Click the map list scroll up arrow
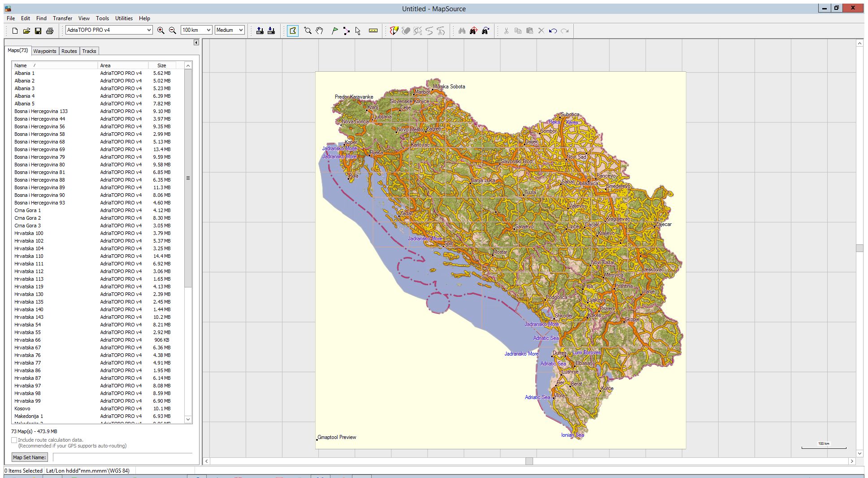The width and height of the screenshot is (868, 478). 188,66
